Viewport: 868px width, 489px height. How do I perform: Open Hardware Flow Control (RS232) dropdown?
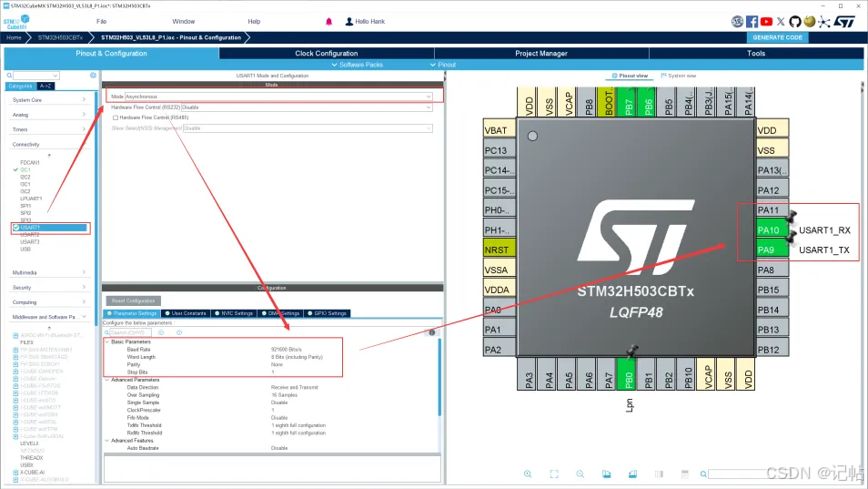click(308, 107)
